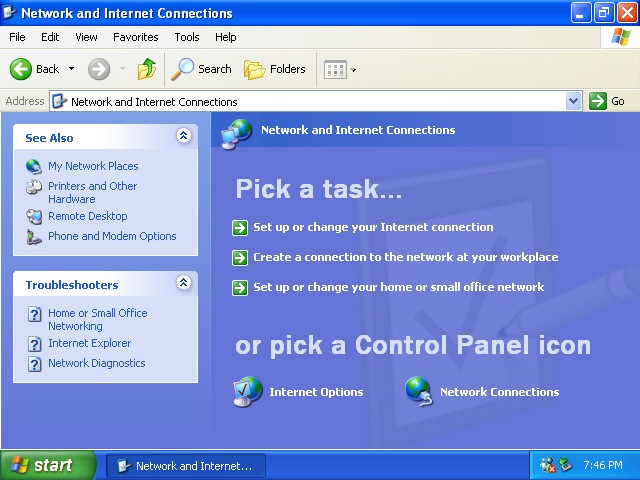Click the My Network Places globe icon
This screenshot has width=640, height=480.
[34, 166]
